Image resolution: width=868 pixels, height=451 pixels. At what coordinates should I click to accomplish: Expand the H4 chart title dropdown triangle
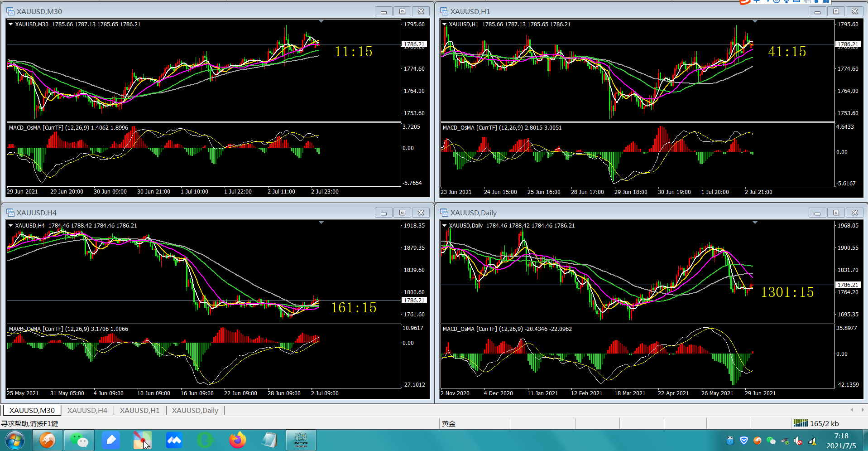pos(10,225)
